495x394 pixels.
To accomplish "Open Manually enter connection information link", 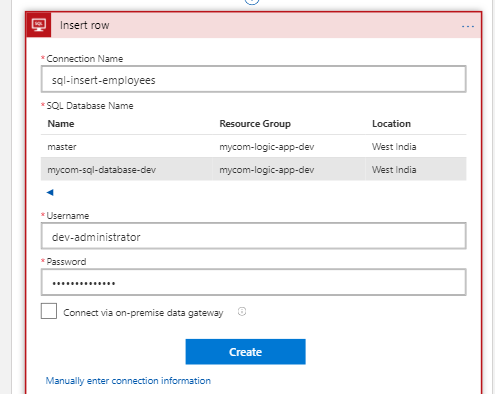I will (x=128, y=381).
